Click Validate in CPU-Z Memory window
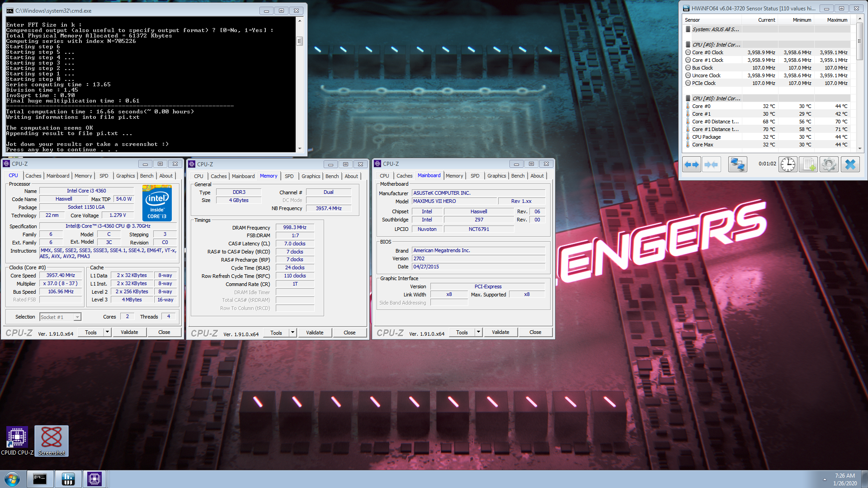This screenshot has height=488, width=868. pos(315,333)
